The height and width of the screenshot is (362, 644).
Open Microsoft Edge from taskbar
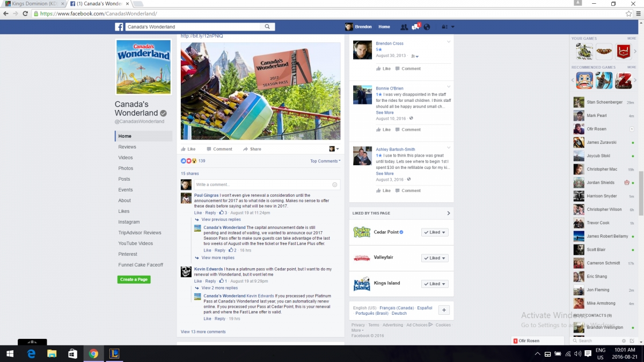tap(31, 353)
